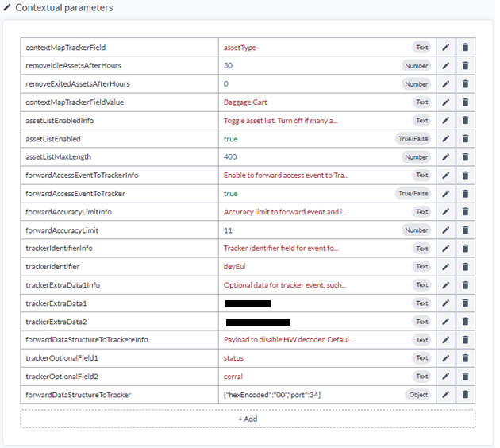Click the forwardAccessEventToTracker true value

tap(231, 194)
